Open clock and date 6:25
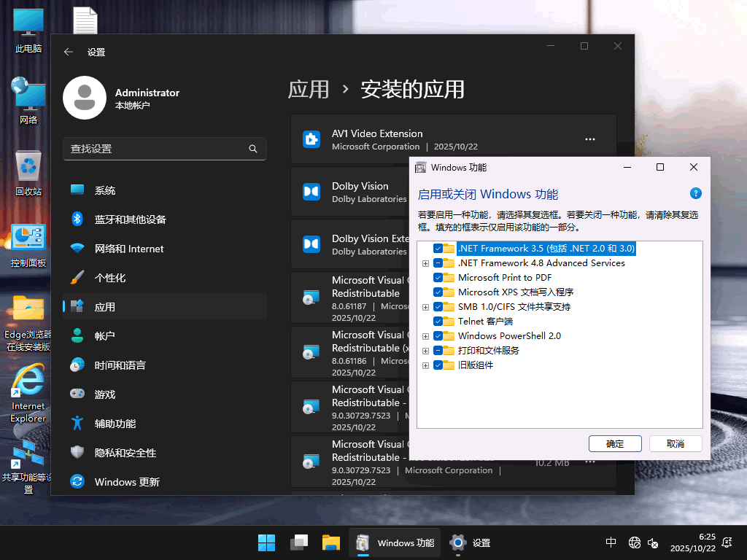Screen dimensions: 747x560 pos(693,542)
